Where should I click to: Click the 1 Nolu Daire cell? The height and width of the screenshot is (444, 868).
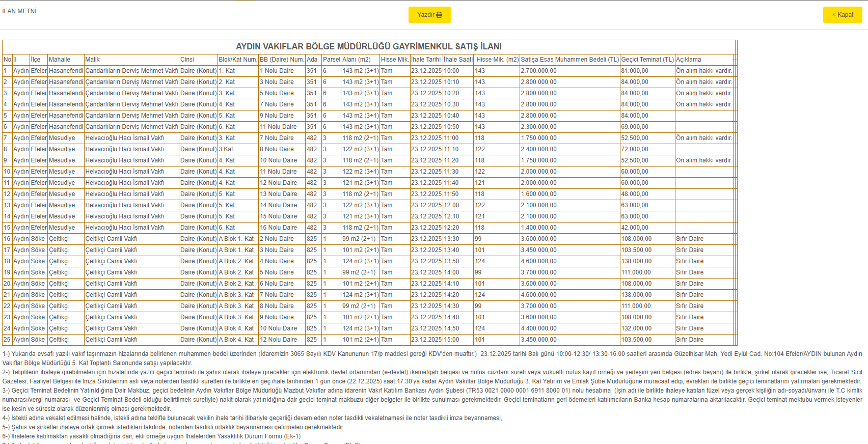277,71
